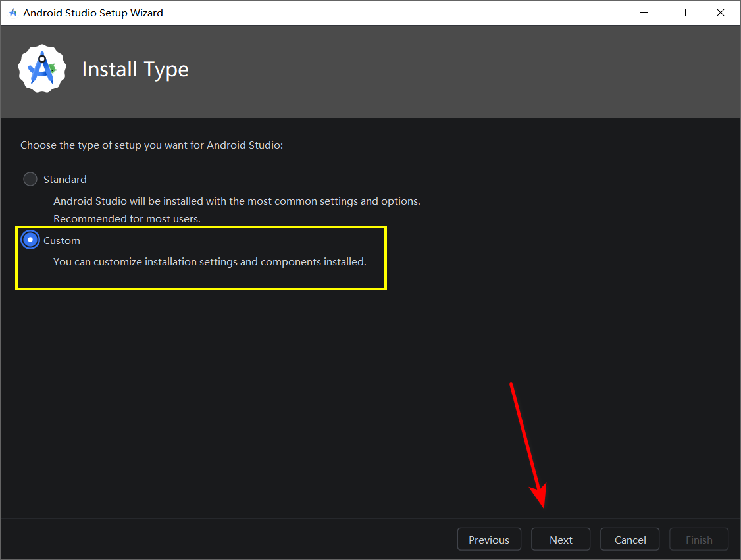Click the 'Custom' option label
Image resolution: width=741 pixels, height=560 pixels.
(62, 241)
